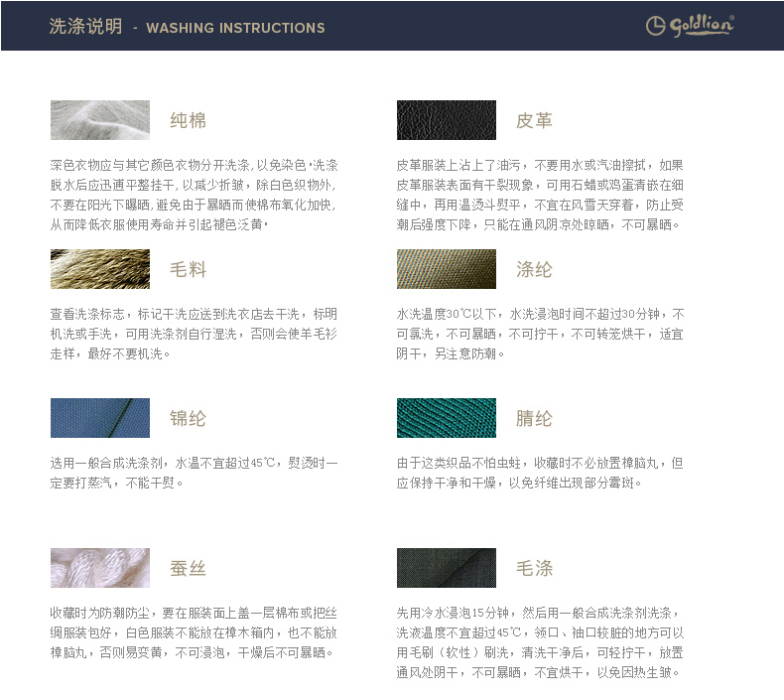Click the 毛料 wool fabric thumbnail
Viewport: 784px width, 700px height.
(x=100, y=269)
